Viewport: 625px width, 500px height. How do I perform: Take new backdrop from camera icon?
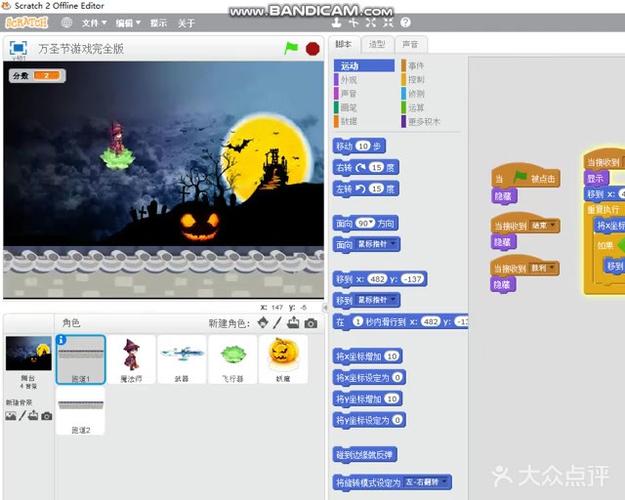click(47, 416)
